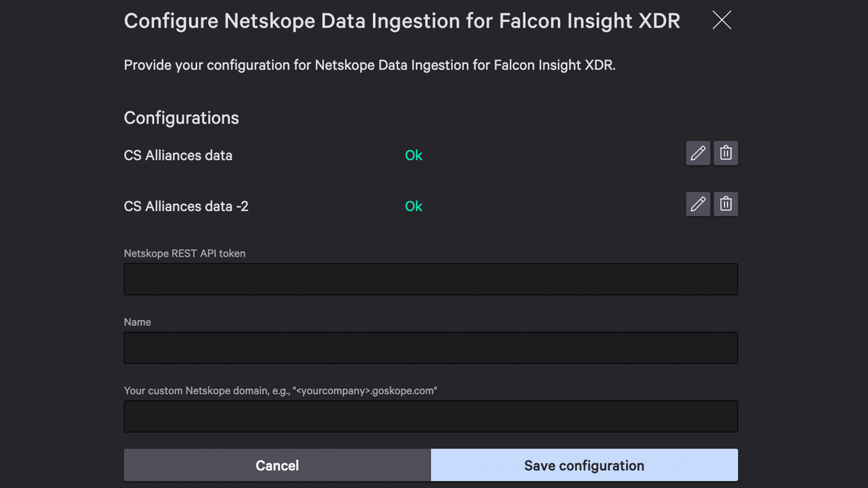Select the custom Netskope domain field
Viewport: 868px width, 488px height.
pyautogui.click(x=430, y=417)
